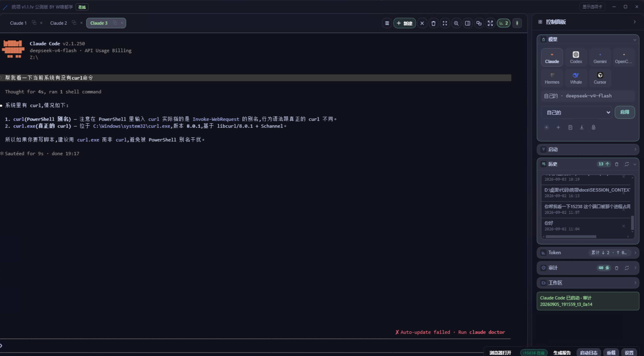Click the 新建 new session button

tap(404, 23)
